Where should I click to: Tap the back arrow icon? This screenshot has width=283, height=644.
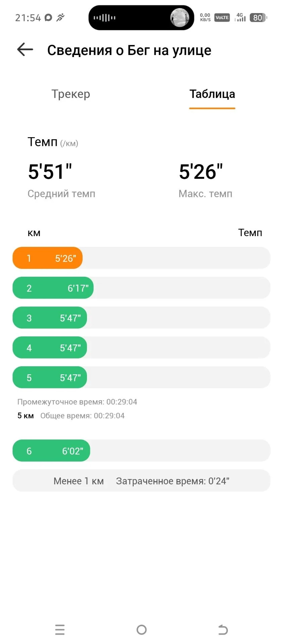coord(25,50)
